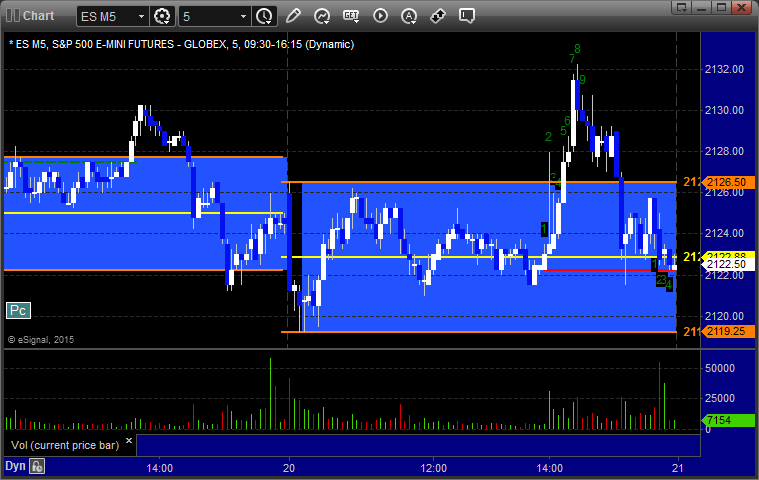This screenshot has height=480, width=759.
Task: Open the ES M5 symbol dropdown arrow
Action: coord(141,16)
